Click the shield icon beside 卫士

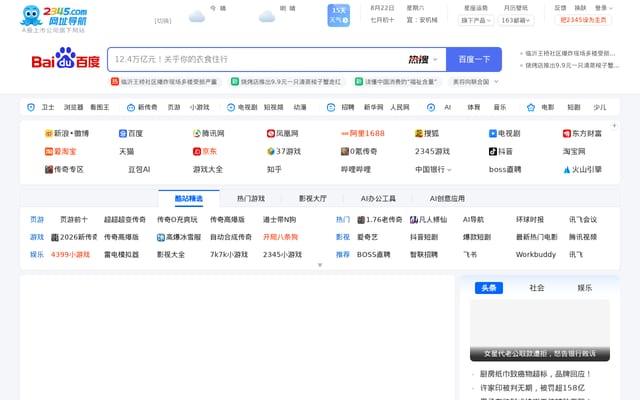(31, 107)
